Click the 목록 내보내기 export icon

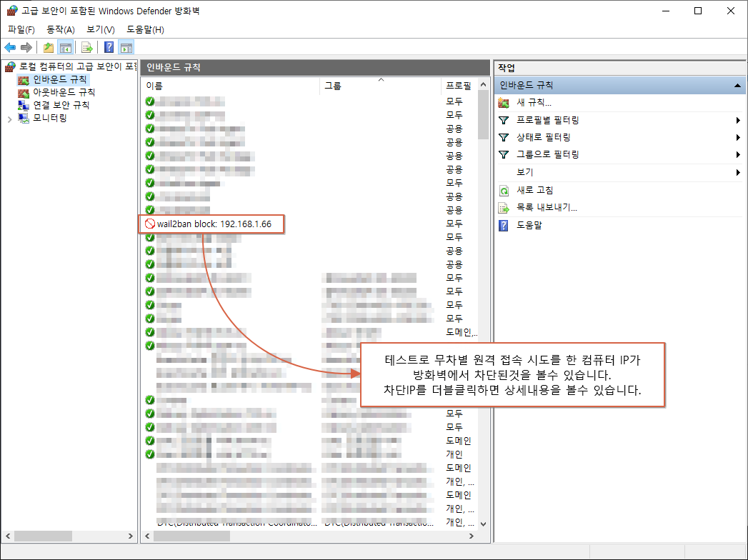pos(504,208)
